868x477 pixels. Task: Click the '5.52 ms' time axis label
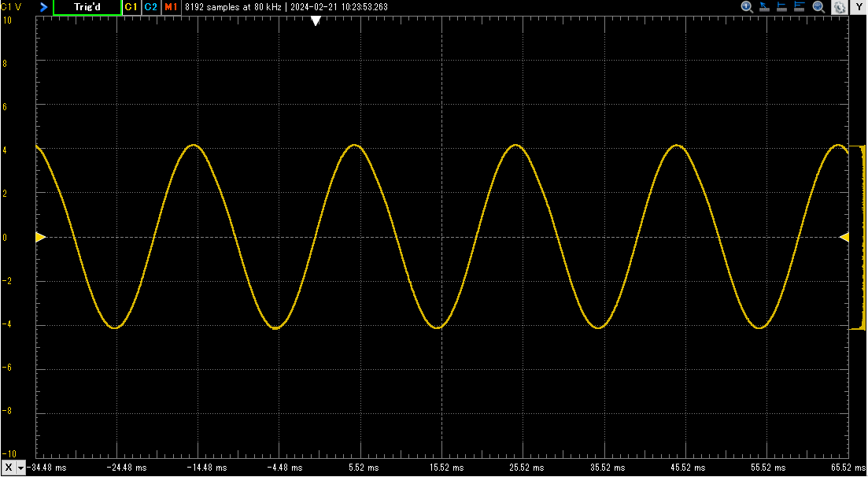click(364, 468)
